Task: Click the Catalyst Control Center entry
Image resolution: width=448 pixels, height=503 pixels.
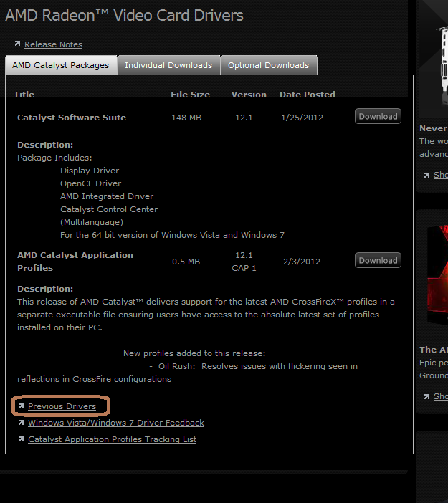Action: pyautogui.click(x=109, y=209)
